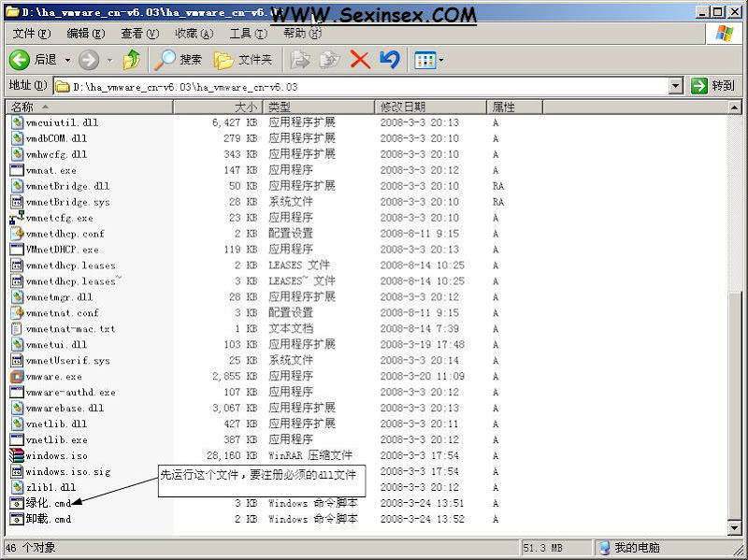Screen dimensions: 748x560
Task: Select the vmnat.exe file icon
Action: tap(17, 170)
